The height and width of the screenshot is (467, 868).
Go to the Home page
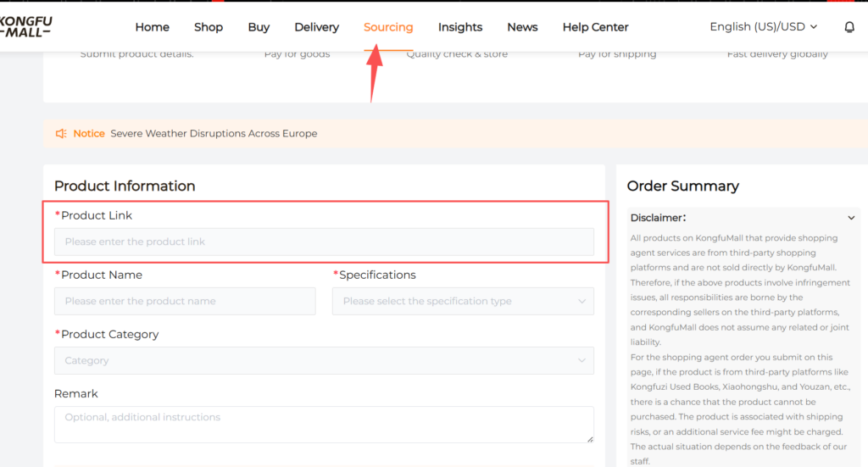coord(152,27)
